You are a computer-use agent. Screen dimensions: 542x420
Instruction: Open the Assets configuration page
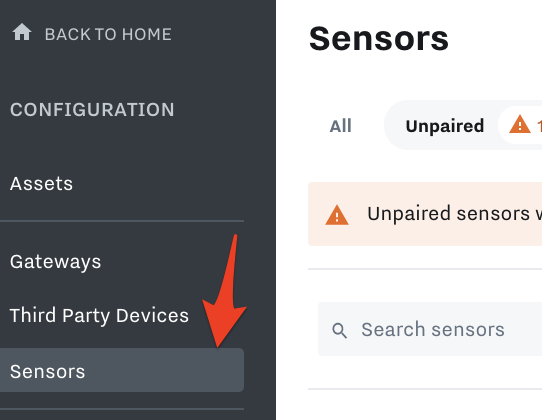click(41, 183)
